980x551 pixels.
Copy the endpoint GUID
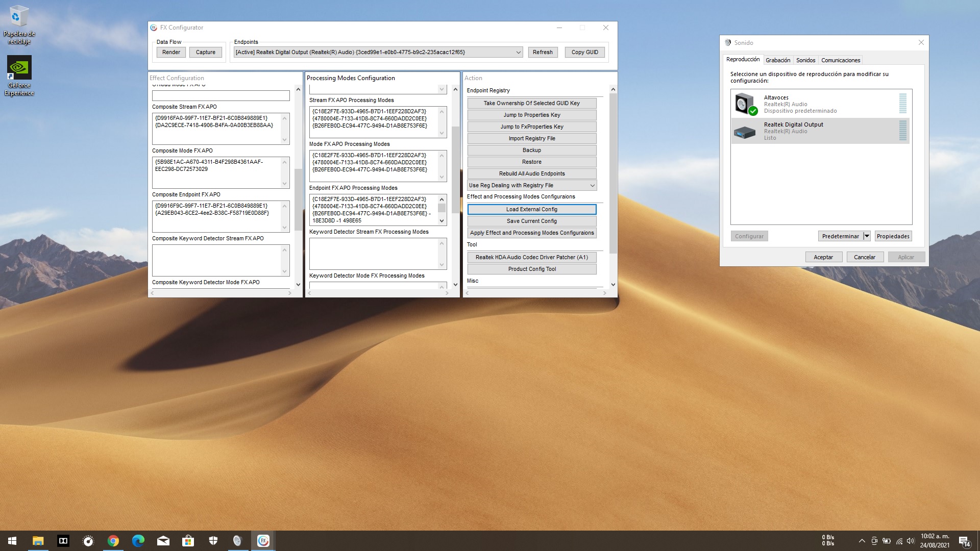click(x=585, y=52)
